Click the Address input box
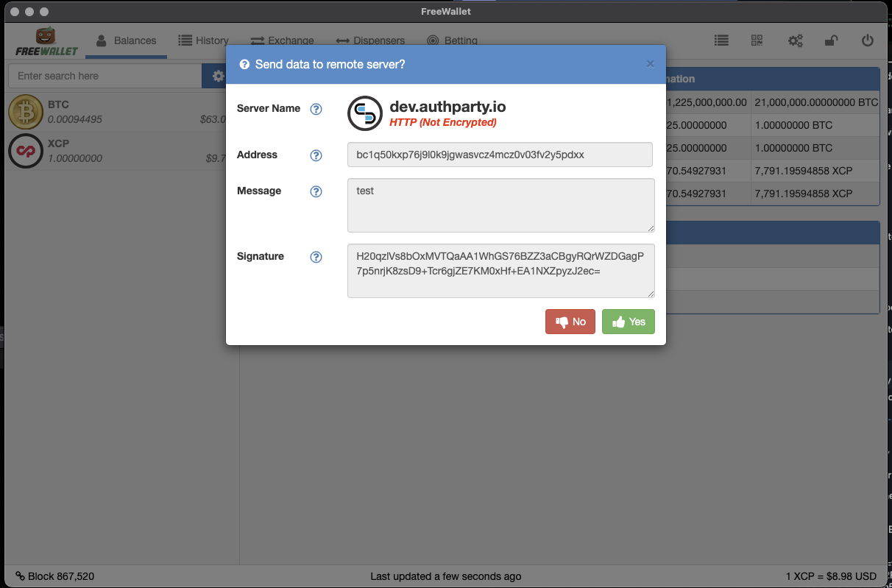The image size is (892, 588). (x=500, y=155)
